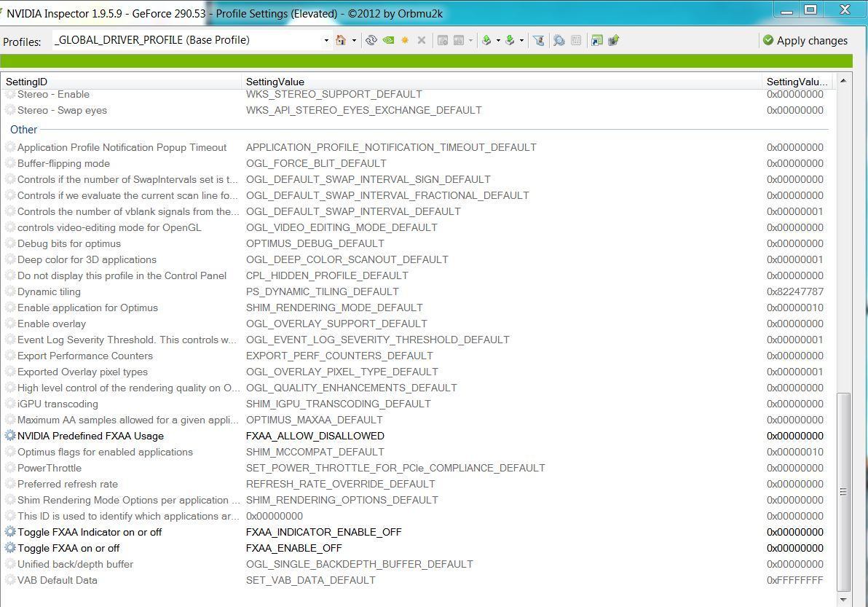Image resolution: width=868 pixels, height=607 pixels.
Task: Select the Debug bits for optimus row
Action: 418,243
